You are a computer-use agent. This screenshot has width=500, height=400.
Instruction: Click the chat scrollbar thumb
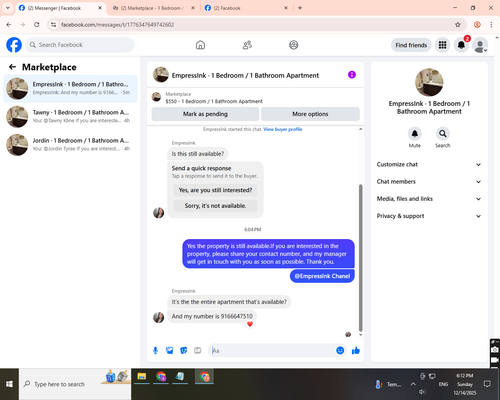click(x=361, y=258)
